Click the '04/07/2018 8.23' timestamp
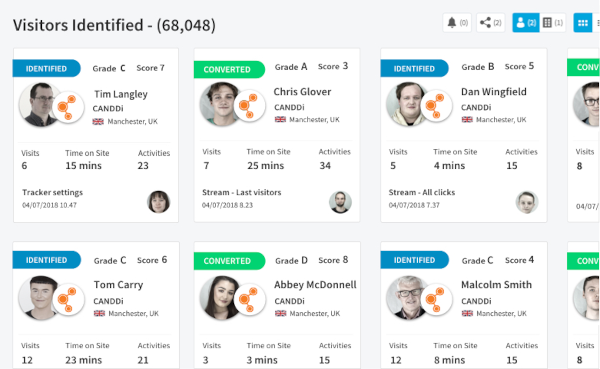The image size is (600, 369). click(227, 205)
